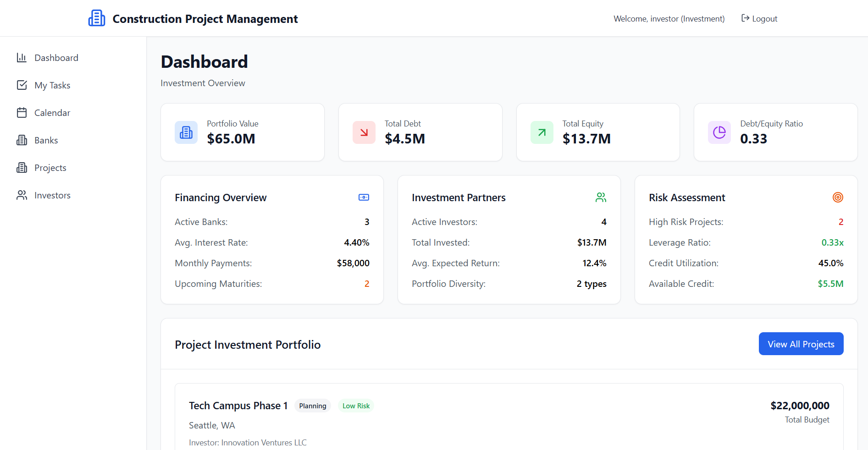The width and height of the screenshot is (868, 450).
Task: Open the Calendar sidebar item
Action: point(52,113)
